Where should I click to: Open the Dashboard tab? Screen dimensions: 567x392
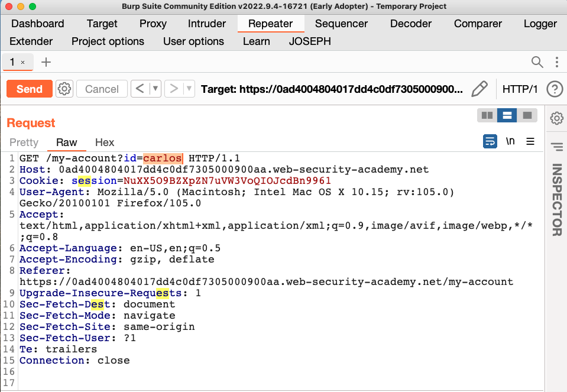tap(38, 24)
